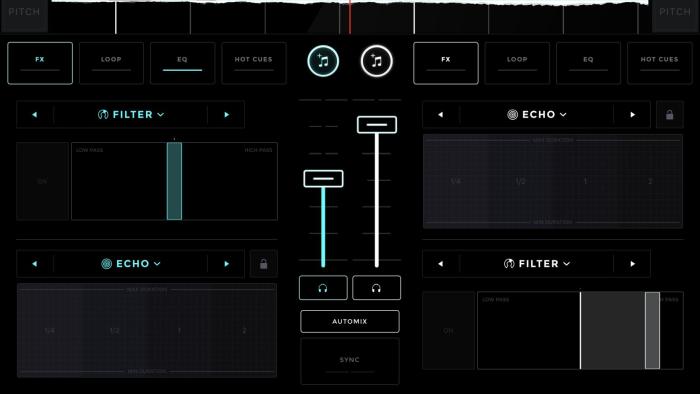Open the right deck FX tab
Viewport: 700px width, 394px height.
click(446, 63)
